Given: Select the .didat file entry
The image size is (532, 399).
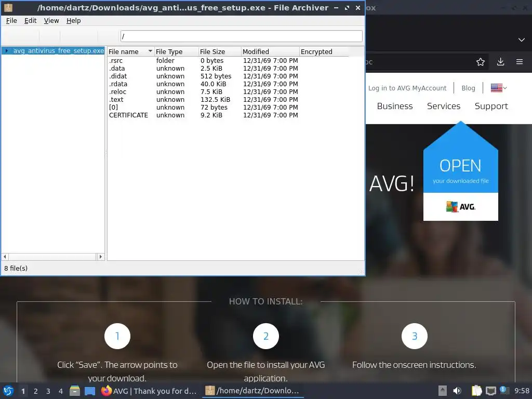Looking at the screenshot, I should pos(118,76).
